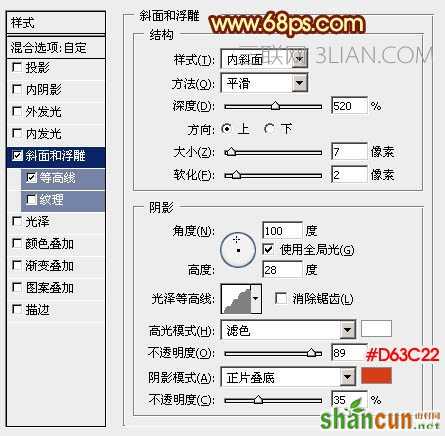The height and width of the screenshot is (436, 445).
Task: Click the angle dial wheel
Action: point(238,250)
